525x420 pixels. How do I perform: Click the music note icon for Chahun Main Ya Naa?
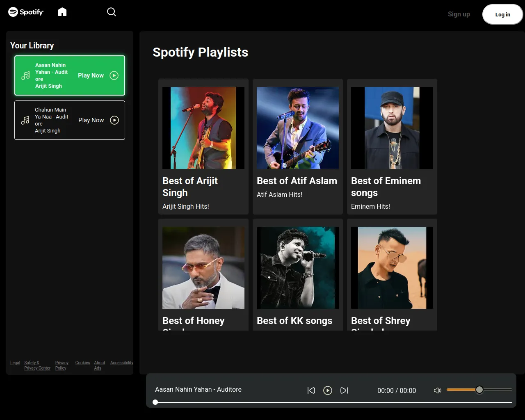25,120
